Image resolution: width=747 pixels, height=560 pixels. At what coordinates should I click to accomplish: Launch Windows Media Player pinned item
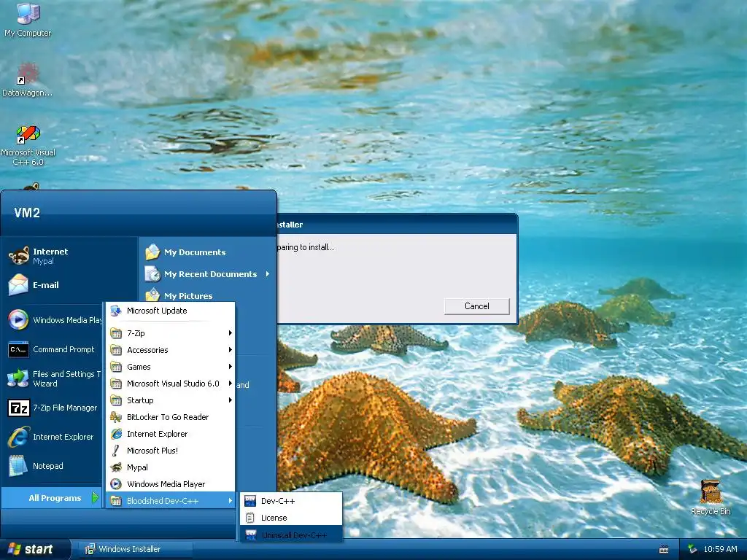pos(55,320)
